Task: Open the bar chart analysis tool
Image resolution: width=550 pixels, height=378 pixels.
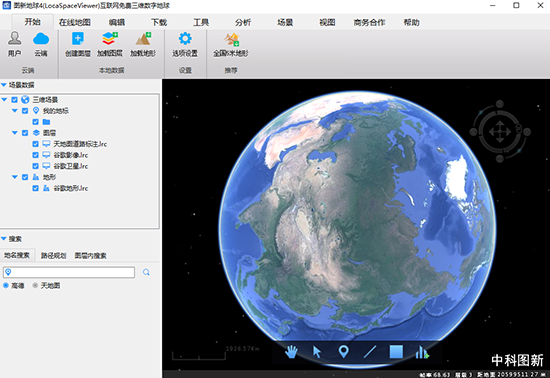Action: 422,352
